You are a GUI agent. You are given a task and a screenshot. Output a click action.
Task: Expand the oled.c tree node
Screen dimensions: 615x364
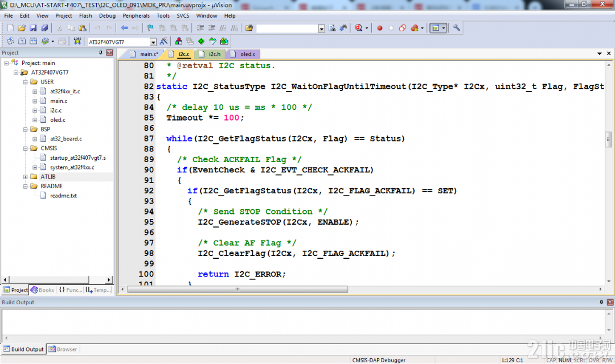point(35,120)
